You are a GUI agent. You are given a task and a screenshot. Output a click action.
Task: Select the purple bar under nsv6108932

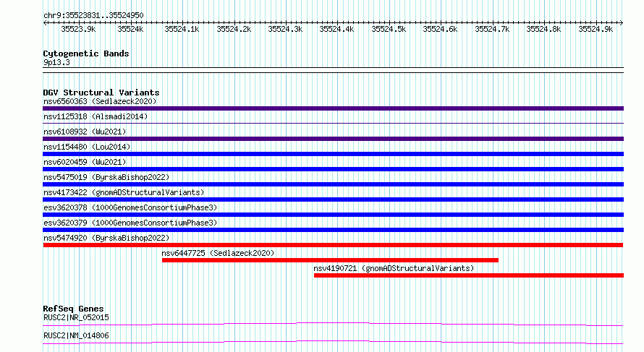point(333,139)
